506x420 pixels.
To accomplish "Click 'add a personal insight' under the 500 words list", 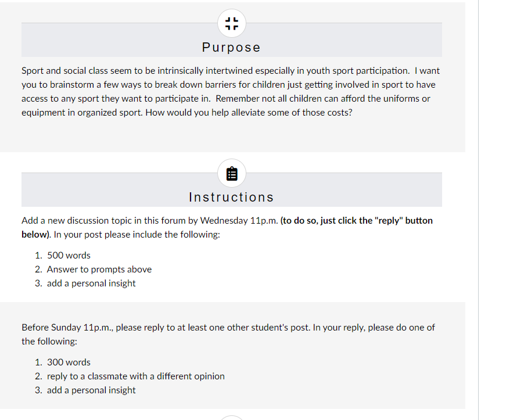I will pyautogui.click(x=91, y=283).
